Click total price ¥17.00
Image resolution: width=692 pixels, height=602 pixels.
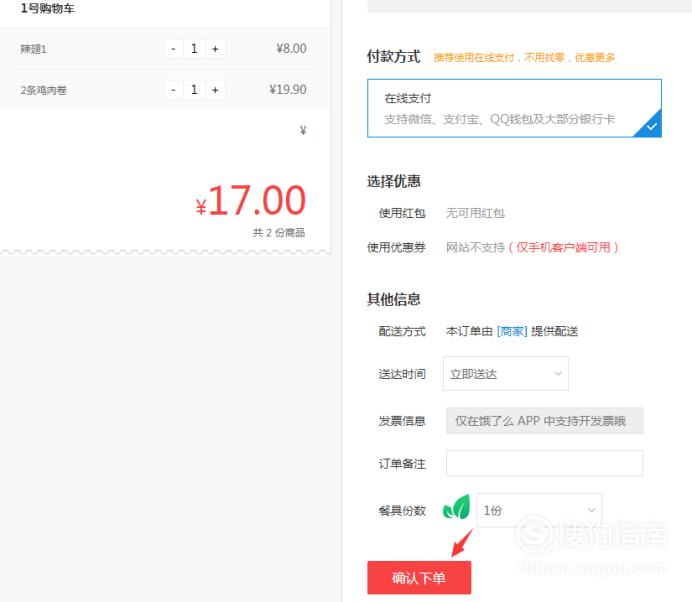tap(251, 201)
